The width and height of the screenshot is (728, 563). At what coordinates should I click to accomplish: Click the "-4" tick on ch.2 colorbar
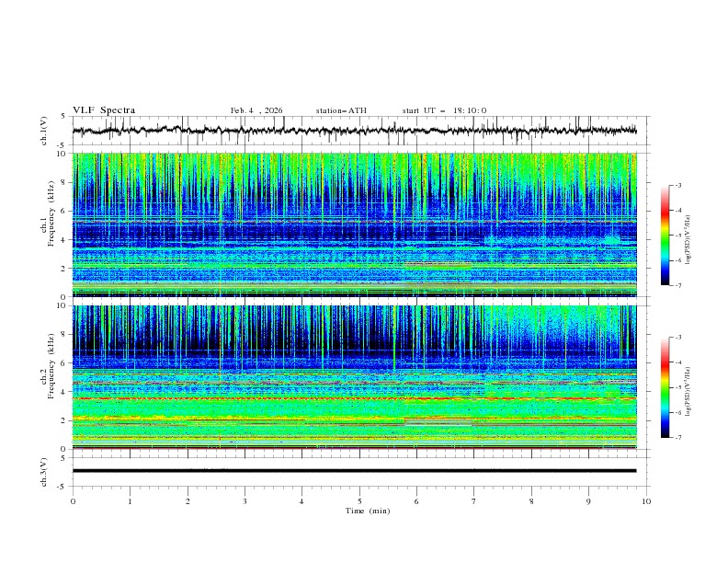coord(677,362)
